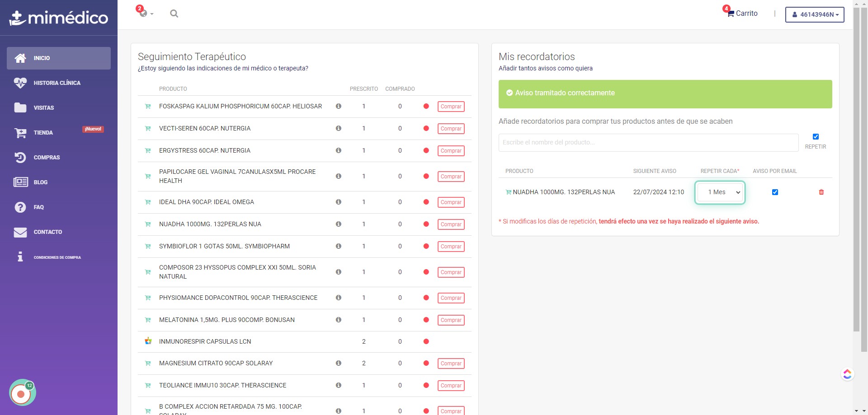Go to INICIO in sidebar
This screenshot has height=415, width=868.
[x=59, y=58]
